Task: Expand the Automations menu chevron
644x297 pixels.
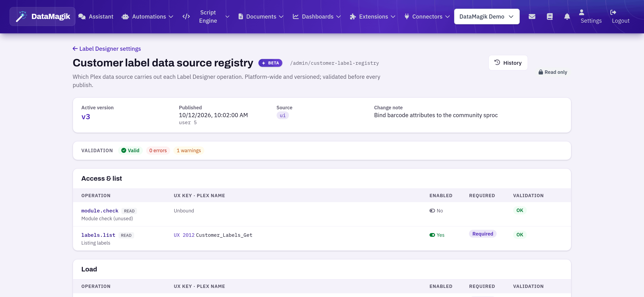Action: [171, 16]
